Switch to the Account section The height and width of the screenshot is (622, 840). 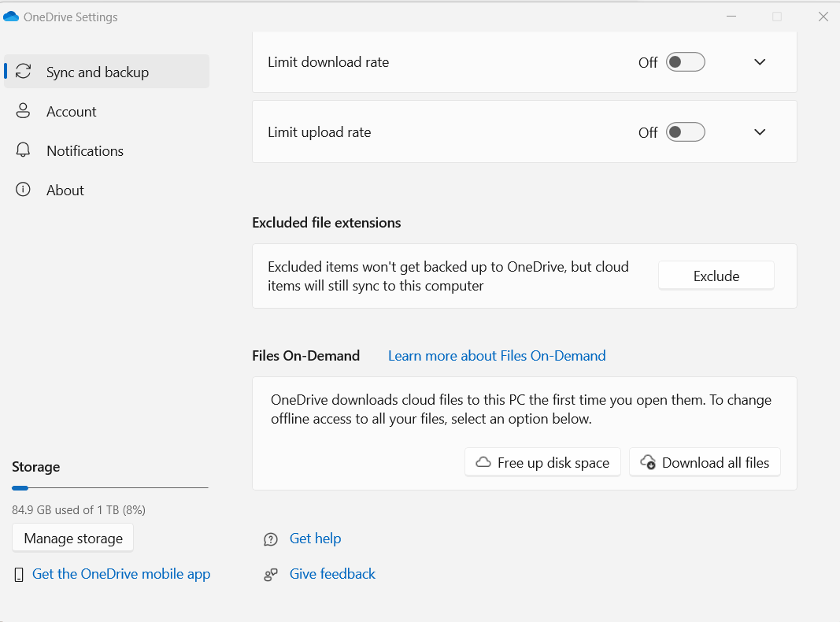[72, 111]
